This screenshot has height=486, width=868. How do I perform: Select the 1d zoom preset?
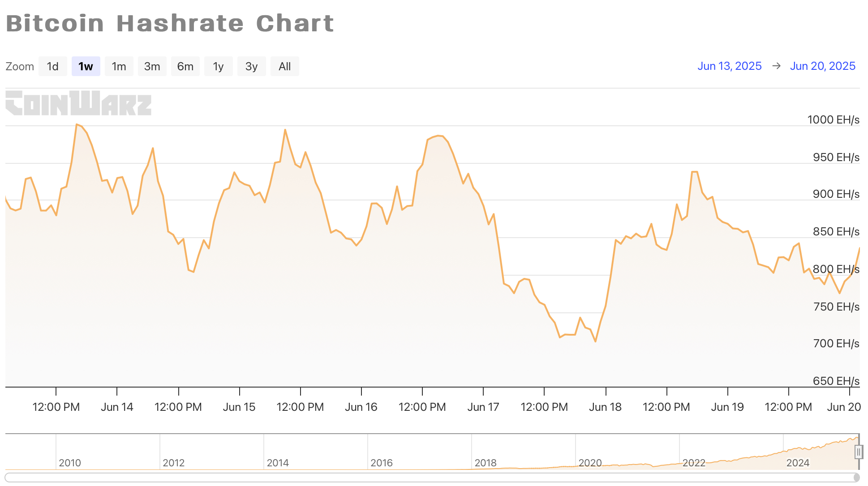click(x=52, y=66)
